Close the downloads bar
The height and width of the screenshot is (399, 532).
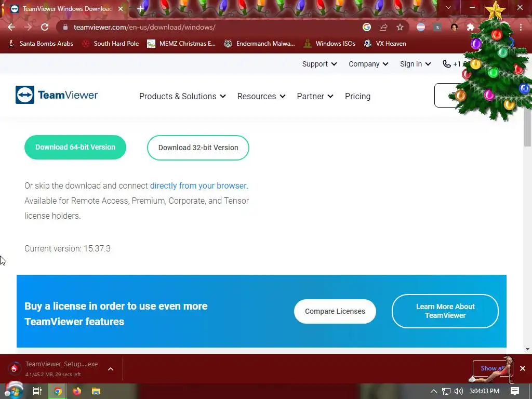click(523, 368)
